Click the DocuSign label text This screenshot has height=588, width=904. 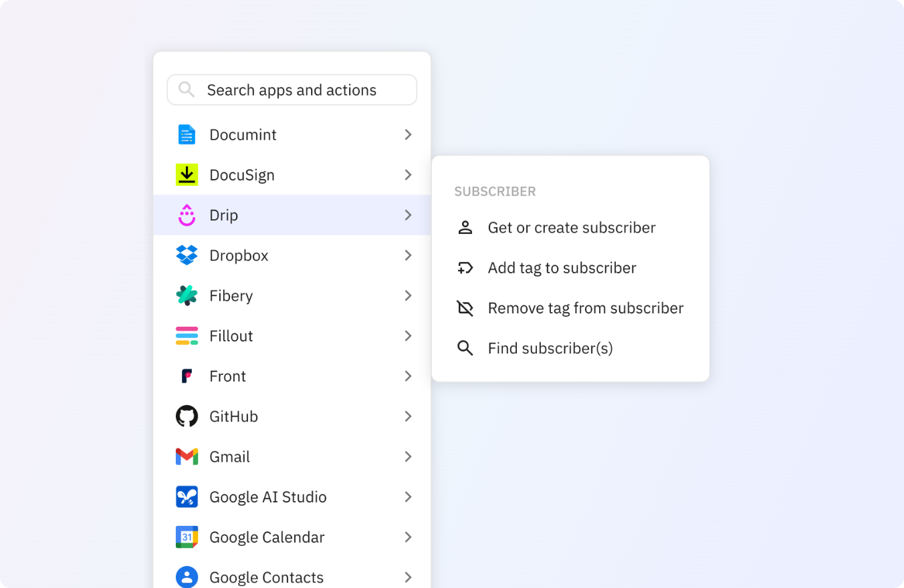(242, 175)
